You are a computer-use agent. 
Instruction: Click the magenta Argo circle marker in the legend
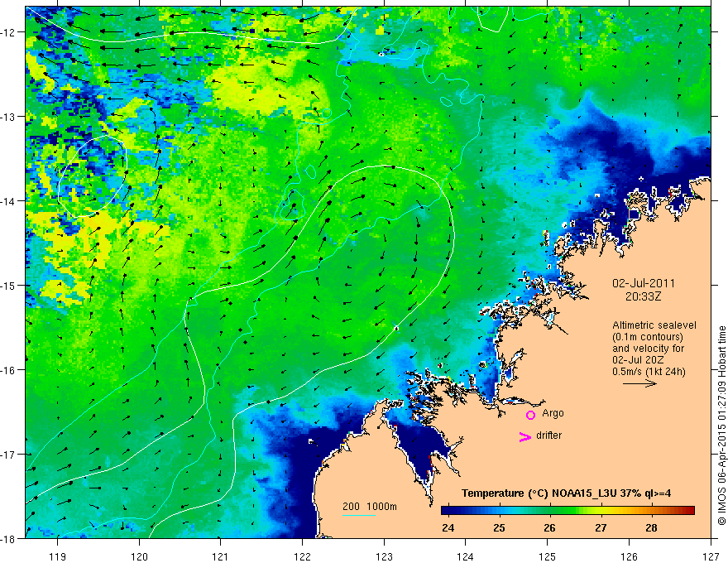click(530, 415)
